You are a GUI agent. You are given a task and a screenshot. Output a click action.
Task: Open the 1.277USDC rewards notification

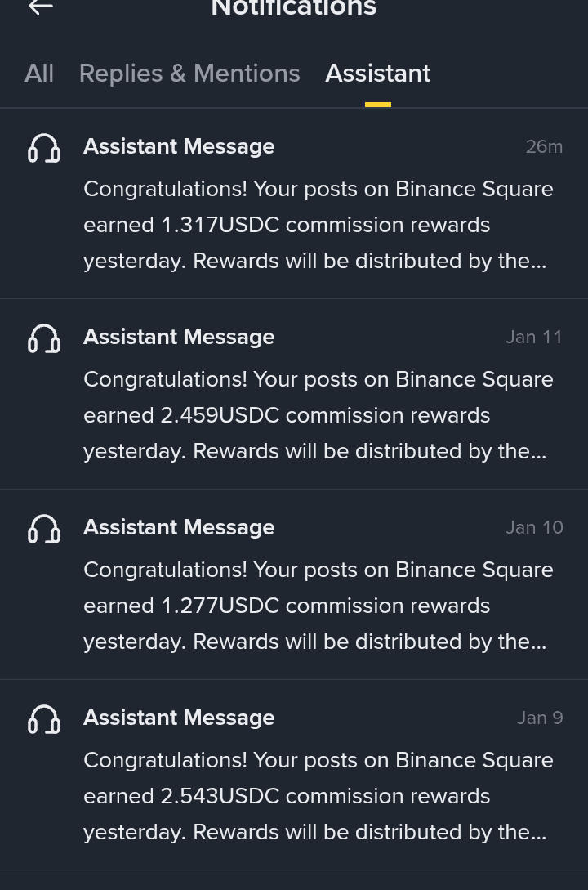294,584
